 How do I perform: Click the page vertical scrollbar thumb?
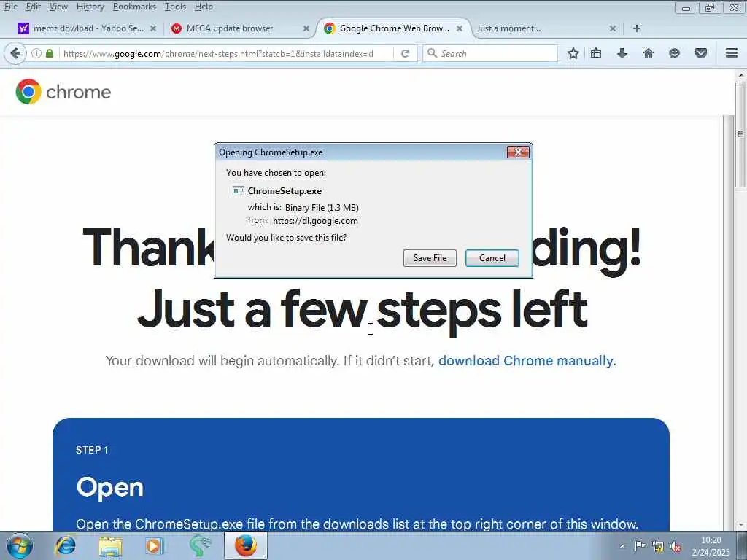point(740,134)
